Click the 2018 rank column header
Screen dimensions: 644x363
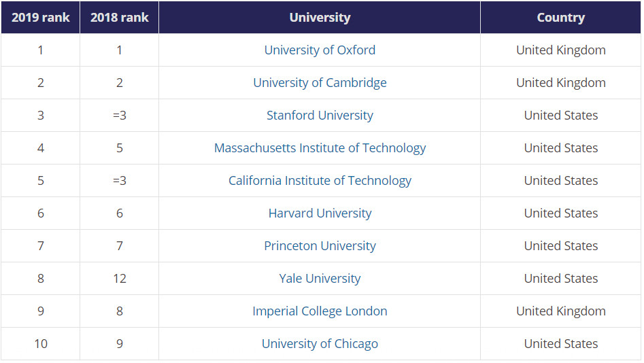(x=120, y=18)
